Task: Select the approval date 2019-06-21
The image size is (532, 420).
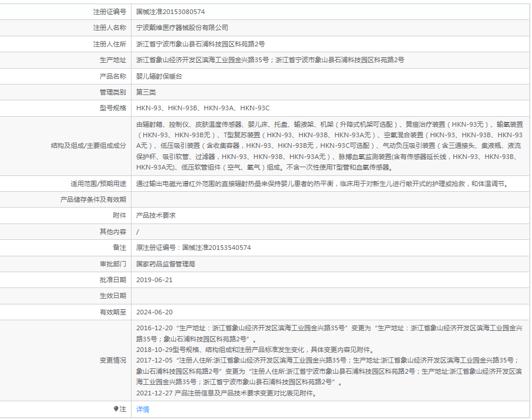Action: (154, 280)
